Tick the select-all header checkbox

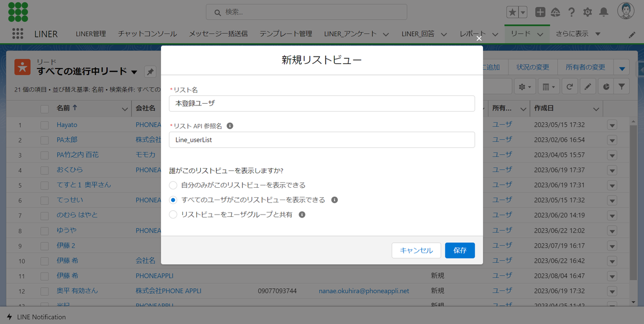point(44,109)
